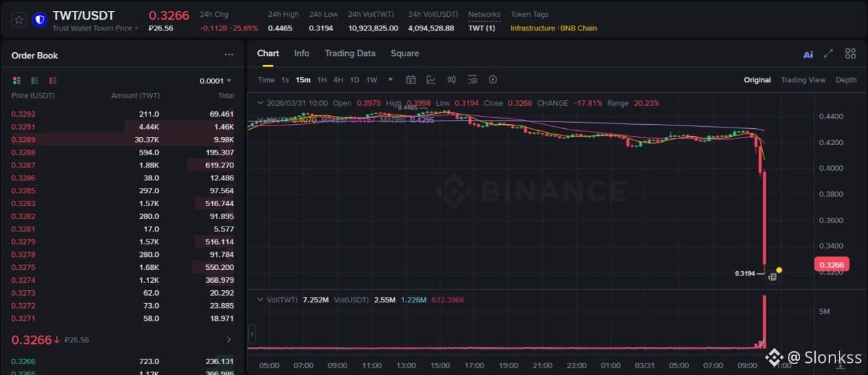Expand the collapsed side arrow left of volume chart

pos(252,334)
